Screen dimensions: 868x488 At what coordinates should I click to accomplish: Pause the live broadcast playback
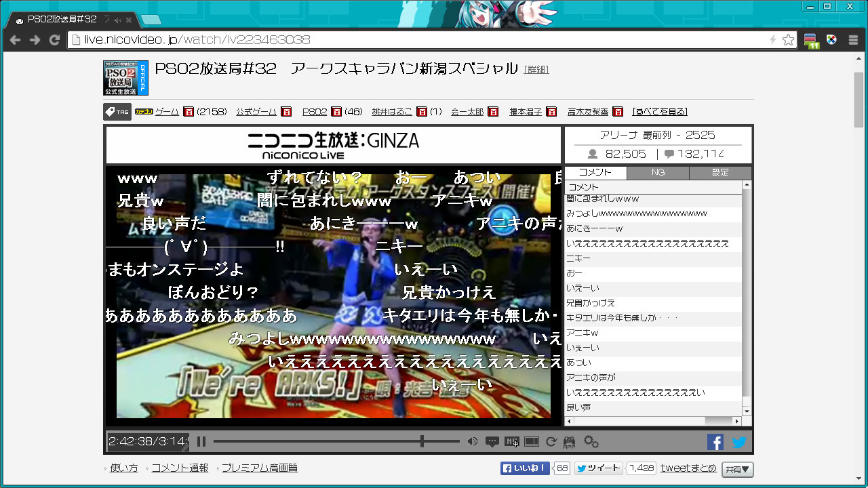click(201, 442)
